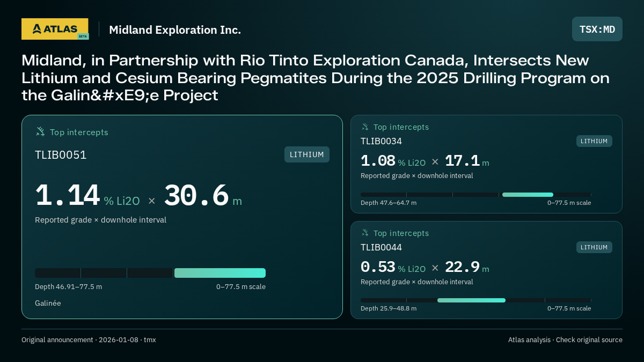Screen dimensions: 644x362
Task: Click the 0–77.5 m scale label in the TLIB0051 card
Action: click(x=241, y=287)
